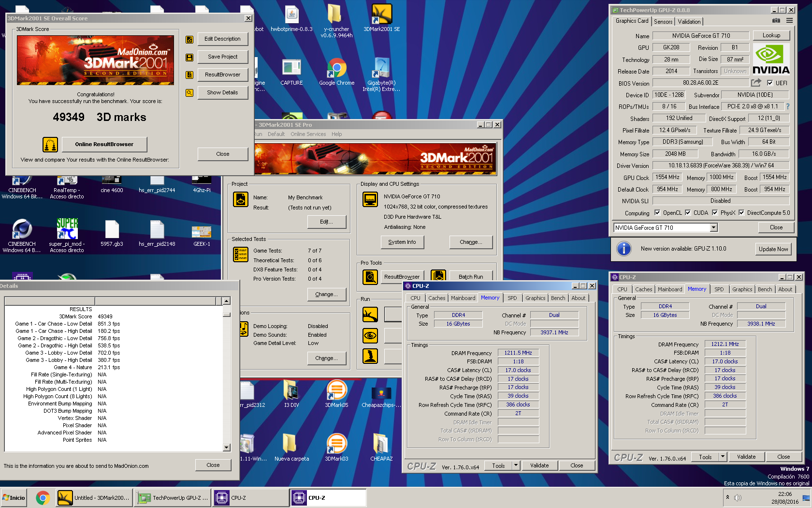Open the GPU selection dropdown in GPU-Z
This screenshot has width=812, height=508.
[713, 227]
